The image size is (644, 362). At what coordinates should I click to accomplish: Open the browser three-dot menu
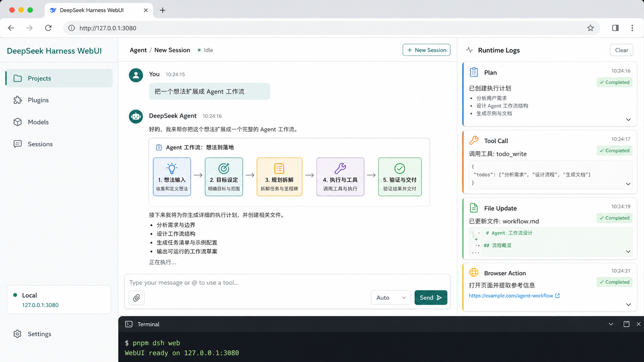[x=632, y=28]
